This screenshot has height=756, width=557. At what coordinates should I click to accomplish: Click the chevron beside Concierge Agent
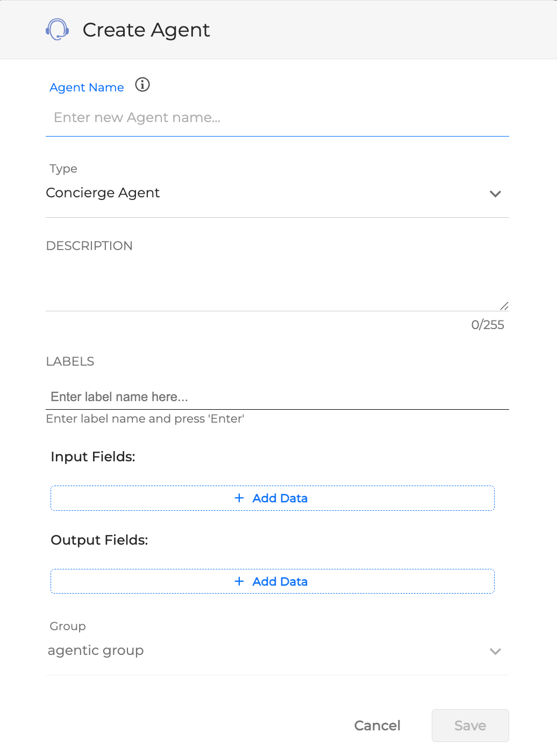point(495,194)
